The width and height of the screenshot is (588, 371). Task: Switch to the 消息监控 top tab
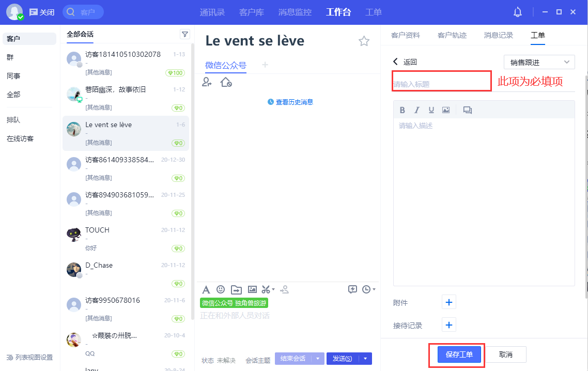pyautogui.click(x=295, y=12)
